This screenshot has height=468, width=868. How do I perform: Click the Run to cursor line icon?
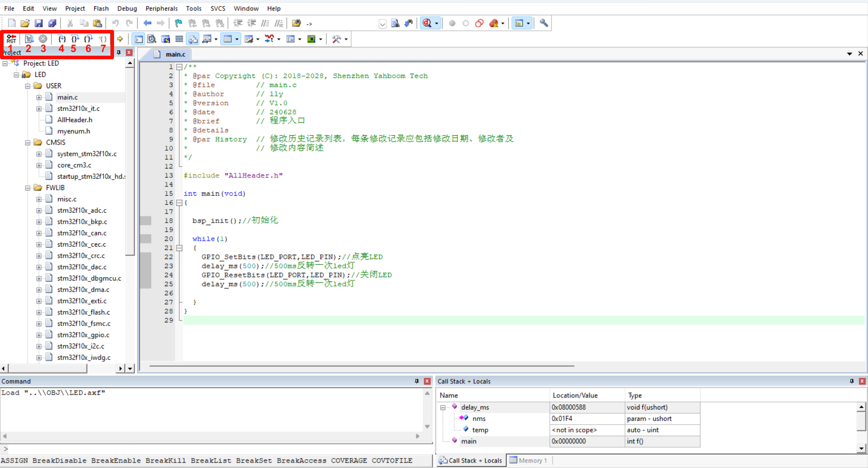103,39
